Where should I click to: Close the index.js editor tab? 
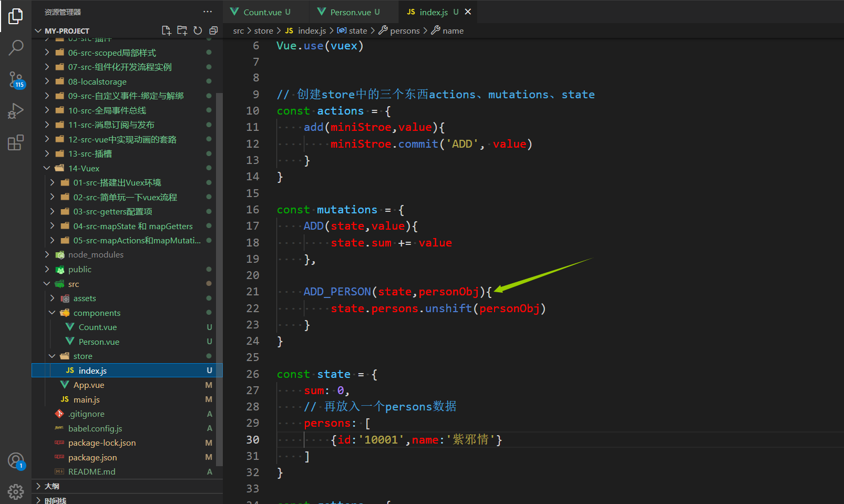468,12
